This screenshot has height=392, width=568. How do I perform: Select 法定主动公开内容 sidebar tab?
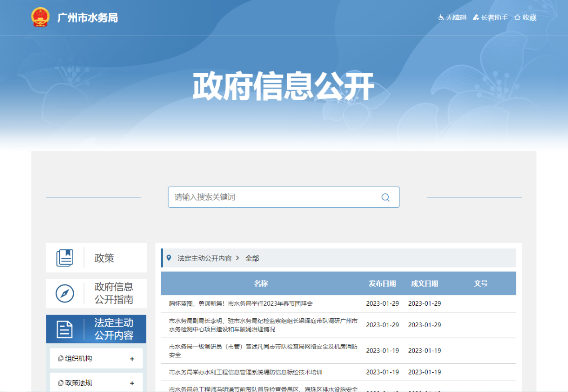[x=114, y=330]
